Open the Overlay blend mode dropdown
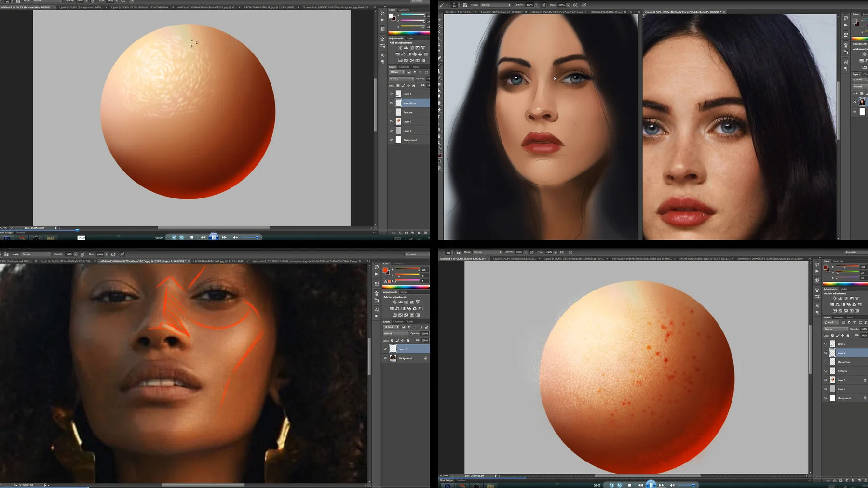 point(401,79)
